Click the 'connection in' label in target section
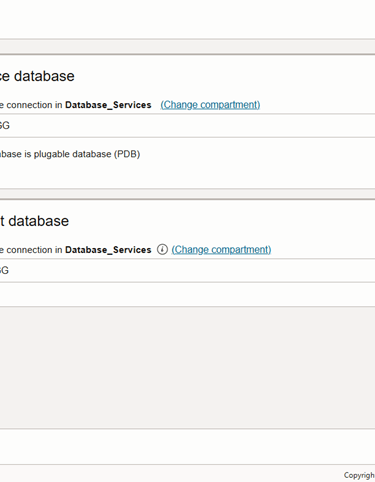This screenshot has width=375, height=482. click(x=32, y=250)
